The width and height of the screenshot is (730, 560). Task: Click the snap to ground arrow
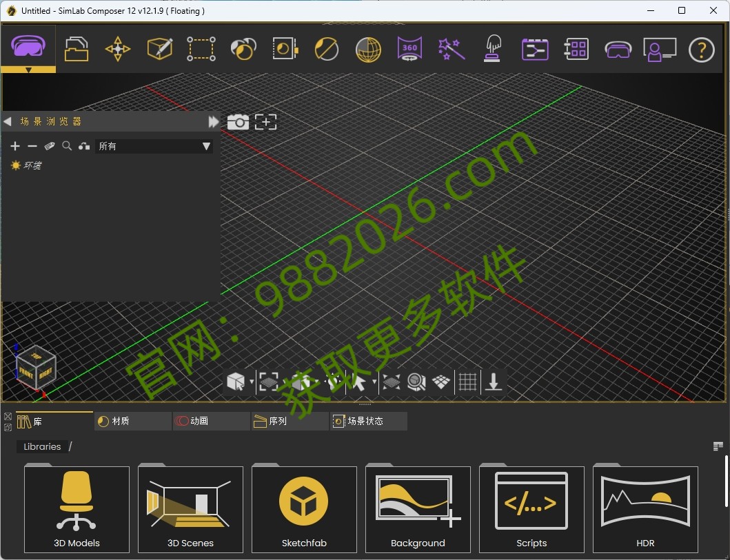[493, 382]
